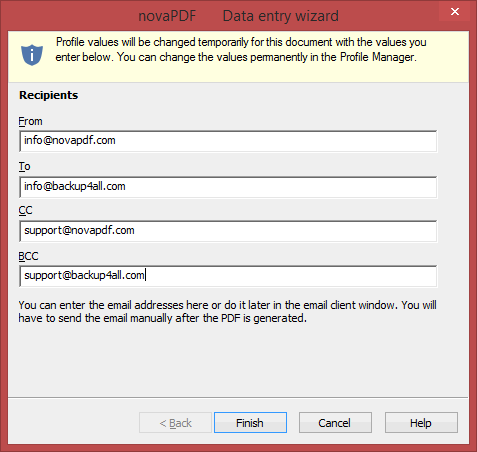
Task: Click the To field label
Action: [x=24, y=166]
